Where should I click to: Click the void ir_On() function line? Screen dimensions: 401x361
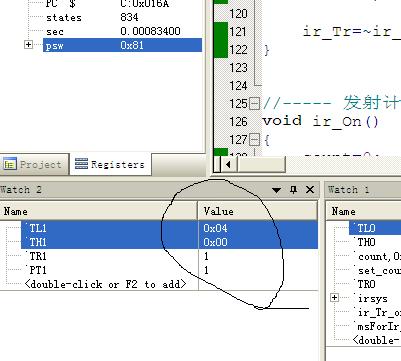pyautogui.click(x=321, y=121)
